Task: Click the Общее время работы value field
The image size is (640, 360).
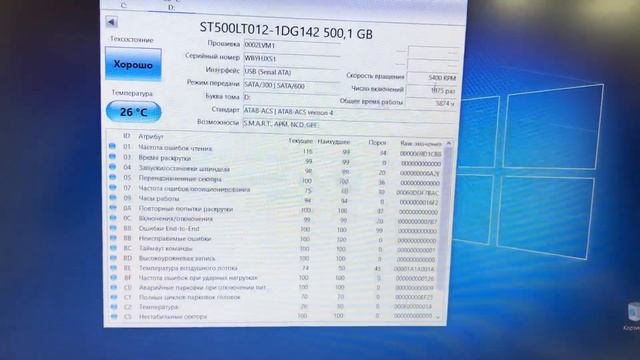Action: pos(430,103)
